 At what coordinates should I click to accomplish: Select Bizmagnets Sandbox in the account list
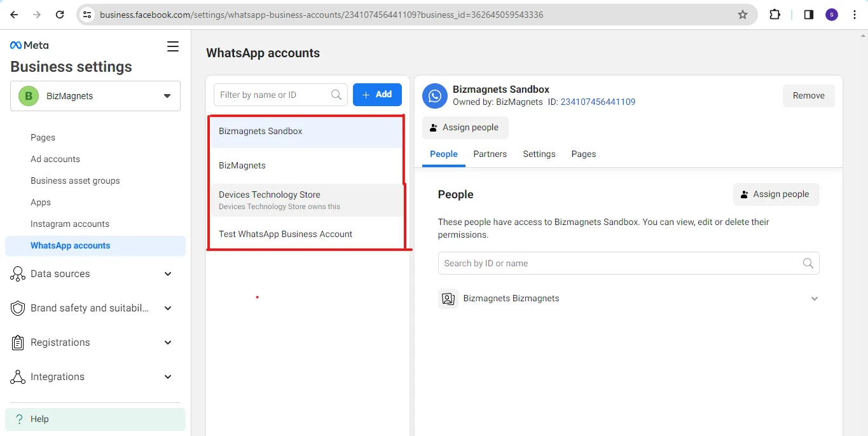tap(307, 132)
